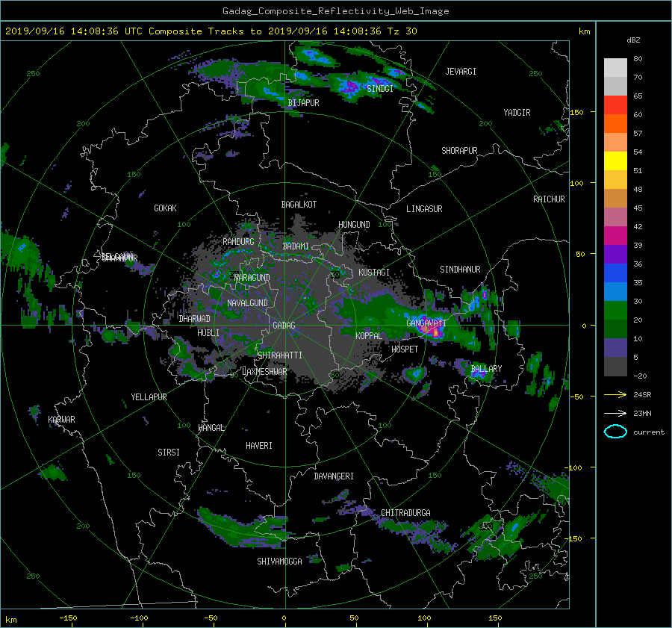Click the HOSPET city label
This screenshot has width=672, height=628.
click(x=405, y=349)
